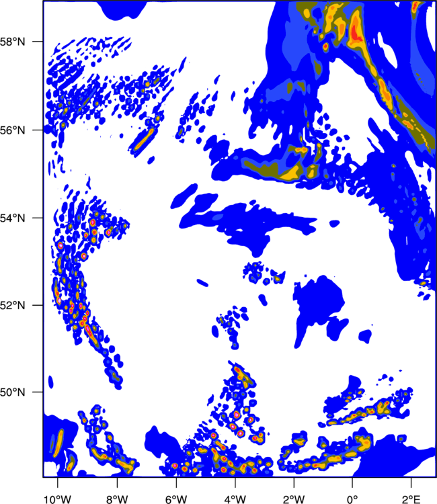Click the 52°N latitude label
The image size is (437, 504).
click(x=13, y=305)
